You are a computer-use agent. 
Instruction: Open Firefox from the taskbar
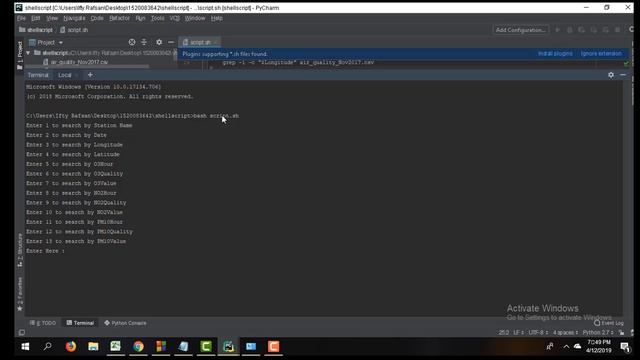[71, 347]
